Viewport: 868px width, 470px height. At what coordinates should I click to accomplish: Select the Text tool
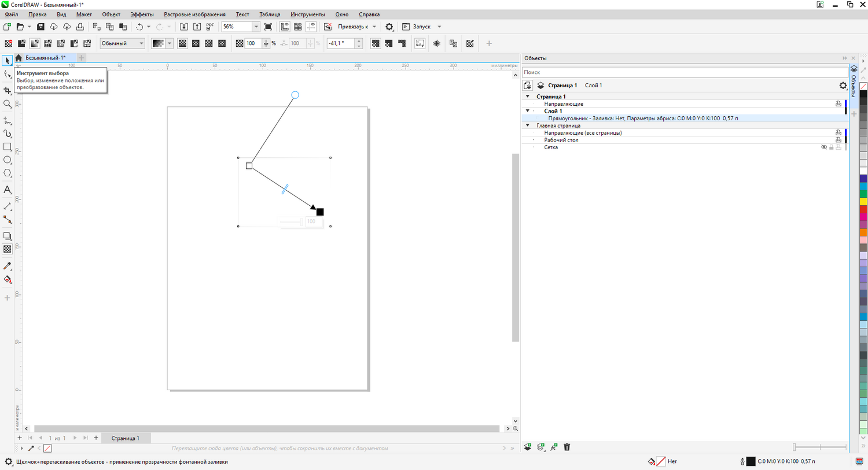tap(8, 190)
